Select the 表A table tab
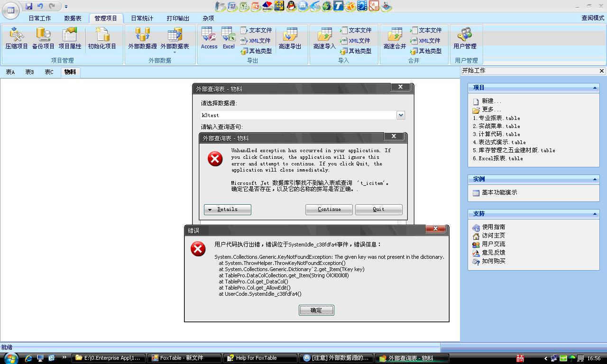The image size is (607, 364). (x=10, y=72)
